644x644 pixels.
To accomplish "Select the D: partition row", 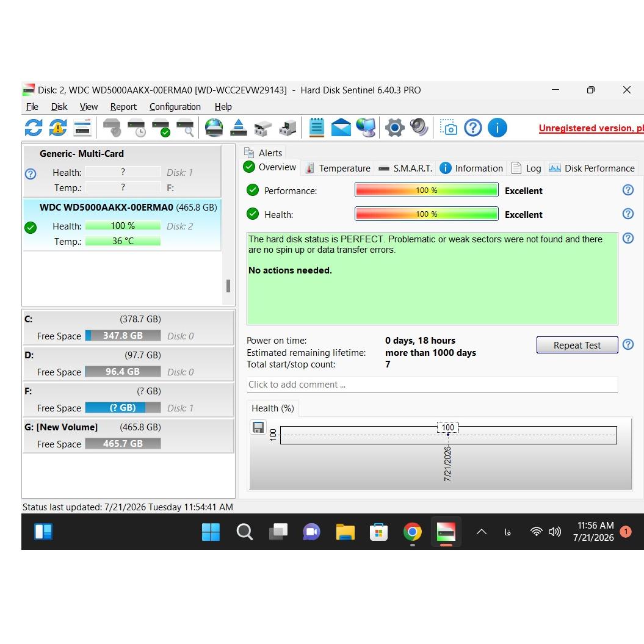I will 128,364.
